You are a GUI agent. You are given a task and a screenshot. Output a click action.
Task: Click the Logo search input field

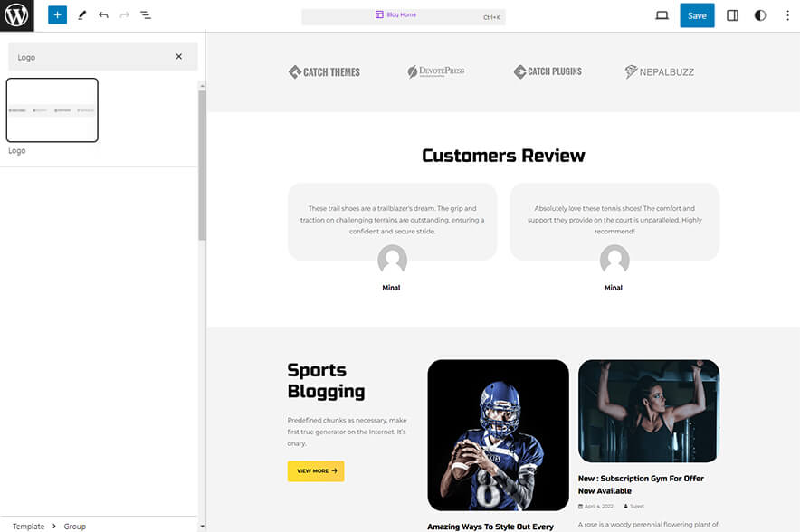pyautogui.click(x=90, y=57)
